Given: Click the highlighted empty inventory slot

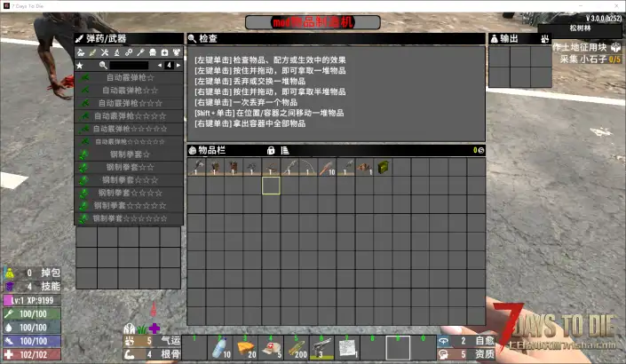Looking at the screenshot, I should click(271, 186).
